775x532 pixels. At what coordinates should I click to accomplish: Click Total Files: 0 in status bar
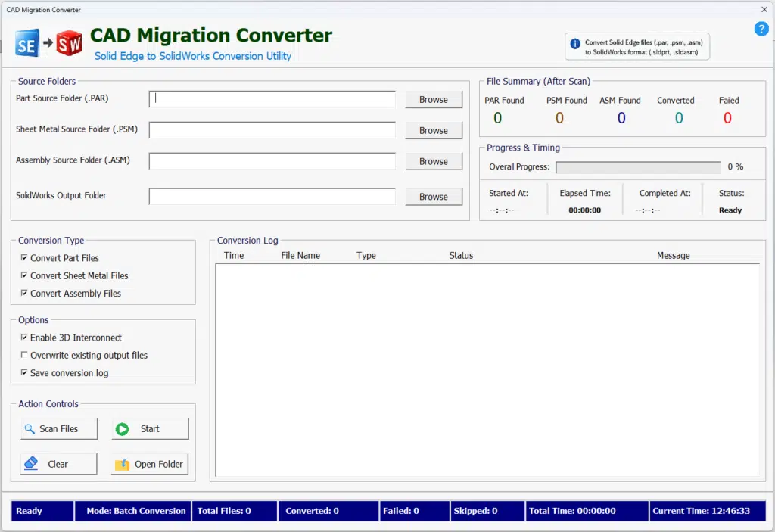[234, 511]
